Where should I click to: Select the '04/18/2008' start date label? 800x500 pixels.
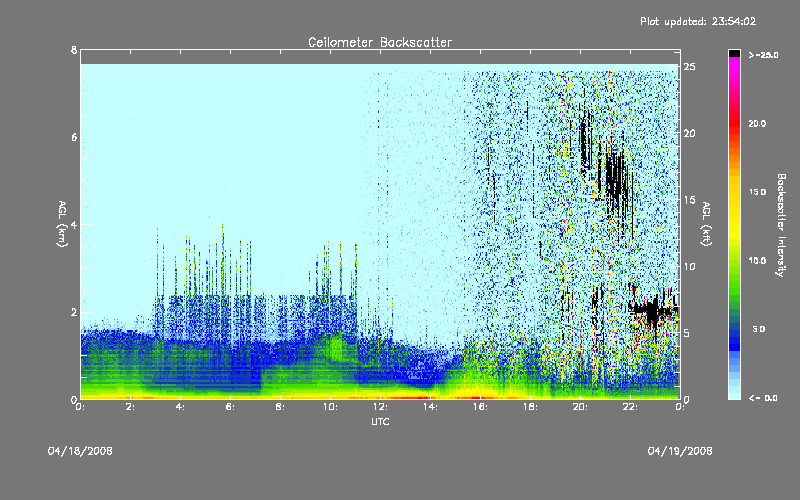[80, 451]
